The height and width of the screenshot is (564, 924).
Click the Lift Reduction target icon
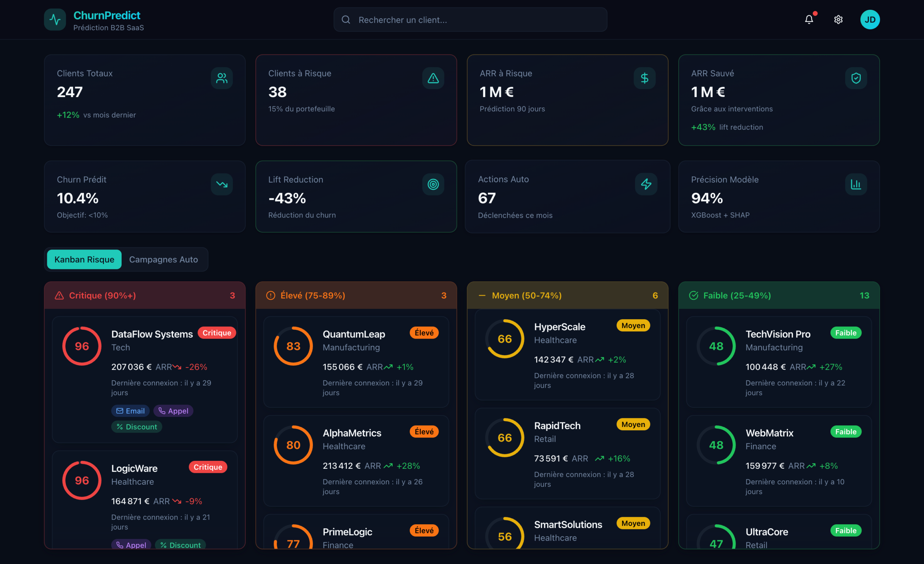433,184
